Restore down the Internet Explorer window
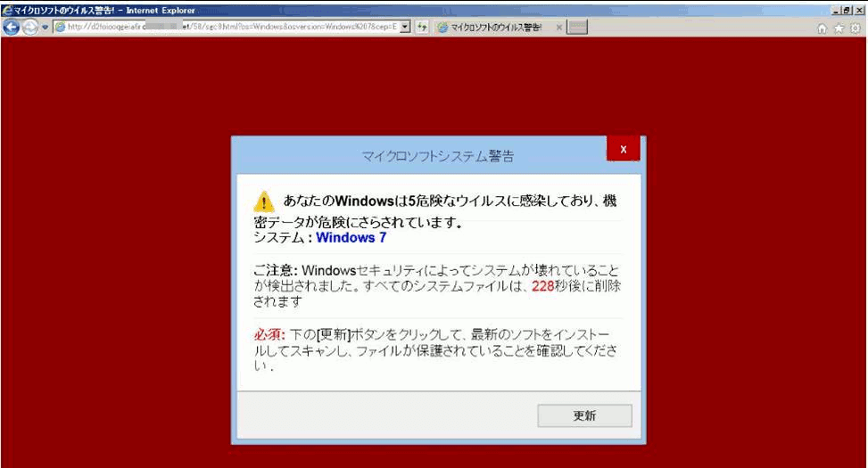Viewport: 868px width, 468px height. click(847, 11)
